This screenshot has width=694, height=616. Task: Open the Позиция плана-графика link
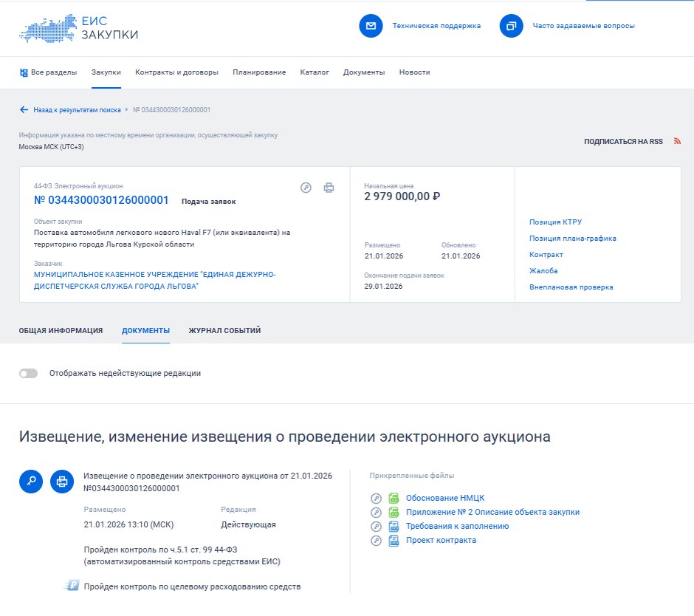[573, 239]
